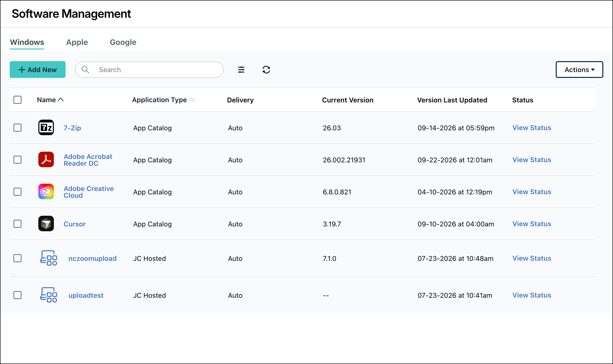Screen dimensions: 613x364
Task: Click the Adobe Creative Cloud icon
Action: click(x=46, y=191)
